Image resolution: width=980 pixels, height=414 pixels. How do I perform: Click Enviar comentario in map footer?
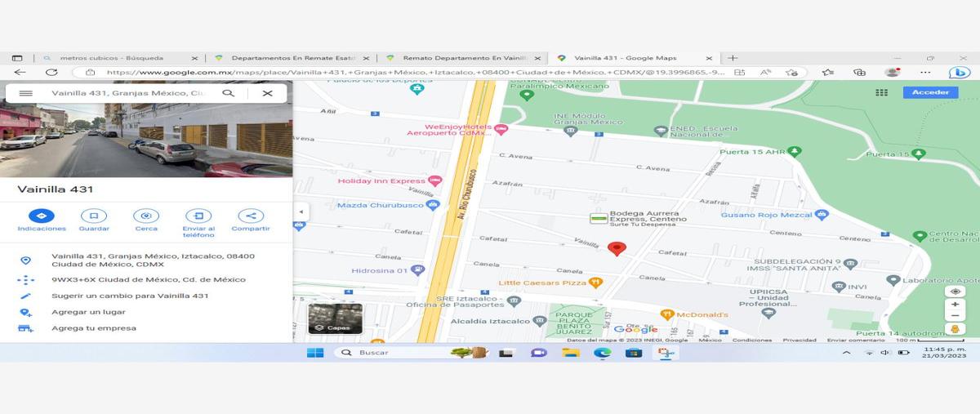[x=855, y=340]
